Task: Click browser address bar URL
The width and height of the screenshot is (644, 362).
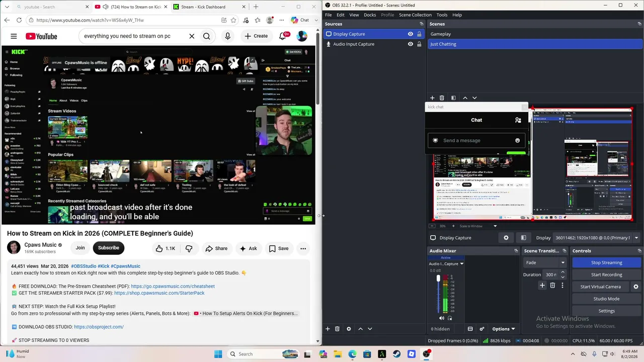Action: (x=126, y=20)
